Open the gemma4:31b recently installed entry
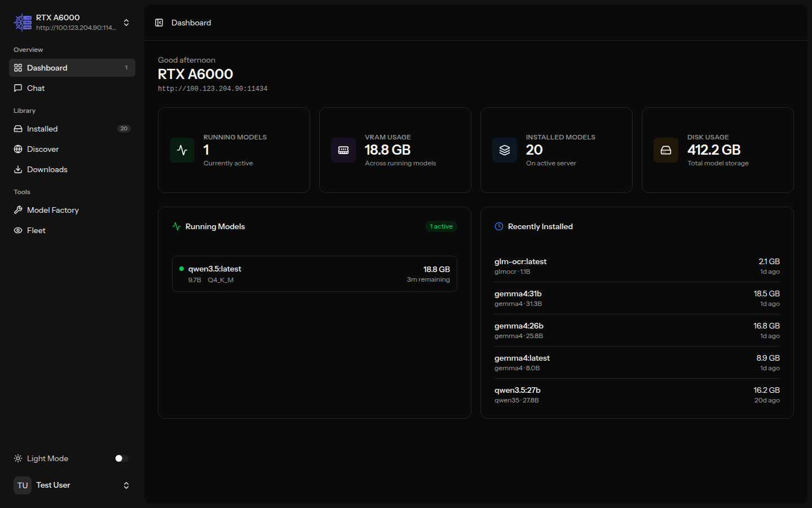Screen dimensions: 812x508 click(636, 298)
